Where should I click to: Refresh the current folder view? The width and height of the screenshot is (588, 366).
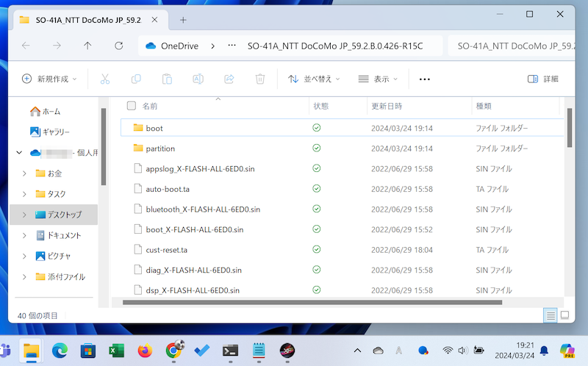click(119, 46)
